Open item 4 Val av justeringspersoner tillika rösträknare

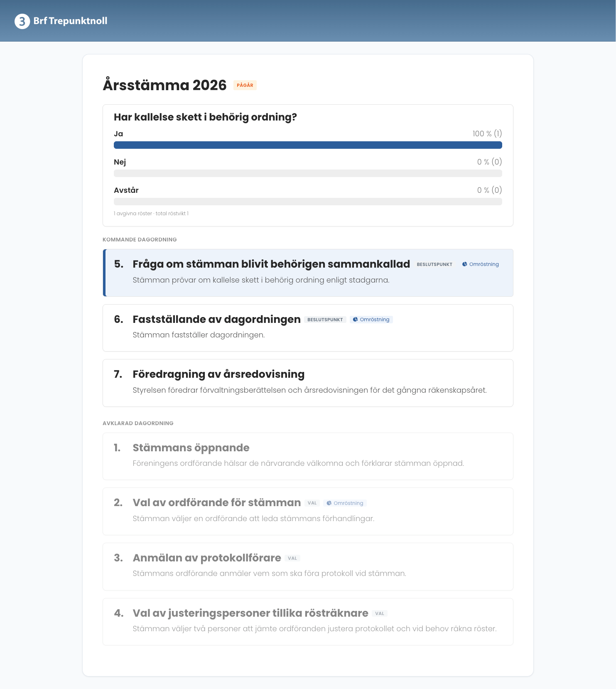coord(308,622)
